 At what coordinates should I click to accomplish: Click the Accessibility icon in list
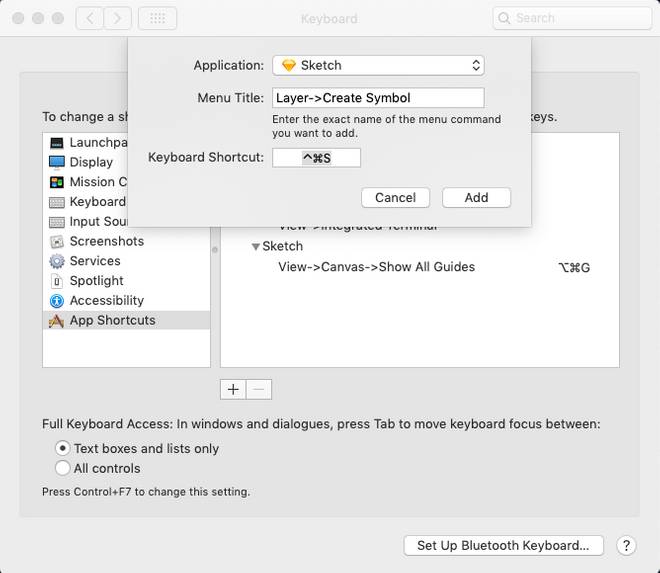point(57,301)
